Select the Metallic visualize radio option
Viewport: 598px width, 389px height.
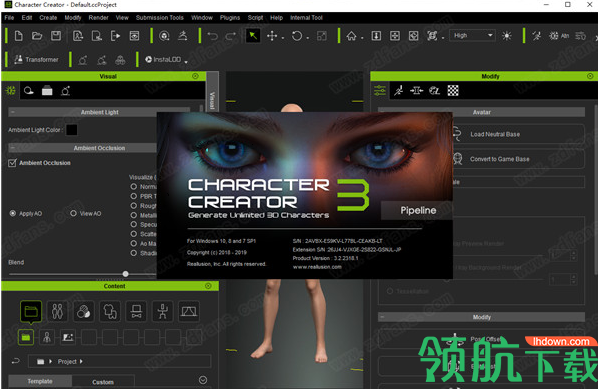pos(133,215)
